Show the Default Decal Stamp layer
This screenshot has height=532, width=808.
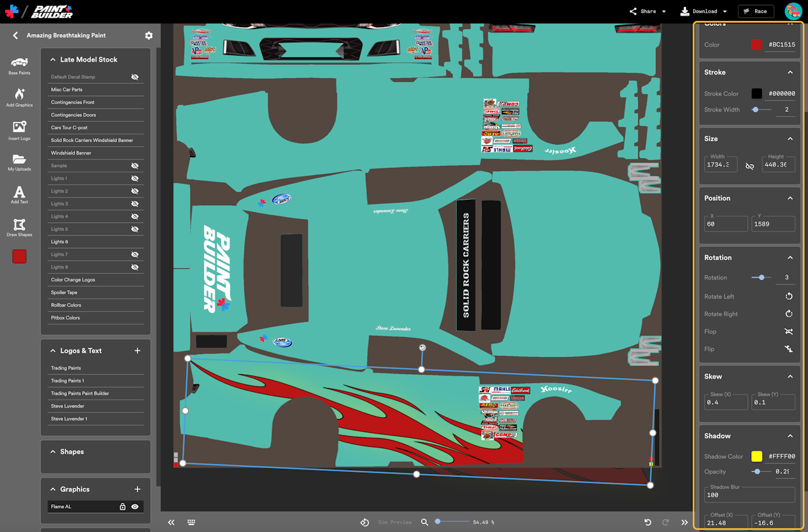coord(134,77)
